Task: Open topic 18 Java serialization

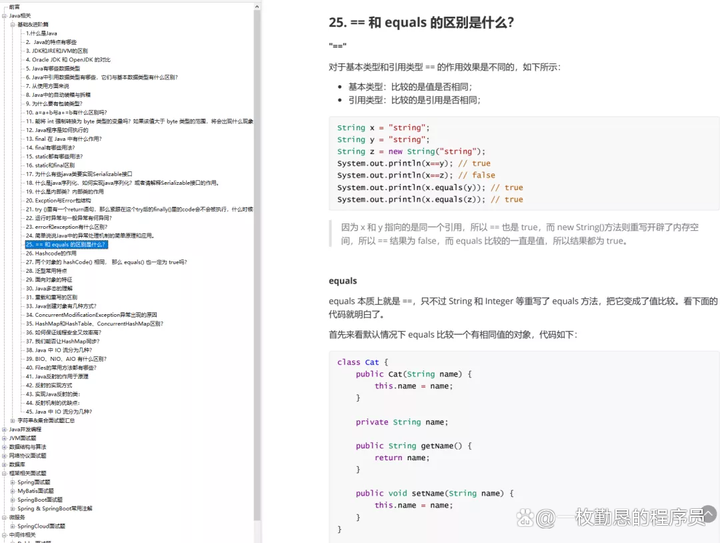Action: 122,183
